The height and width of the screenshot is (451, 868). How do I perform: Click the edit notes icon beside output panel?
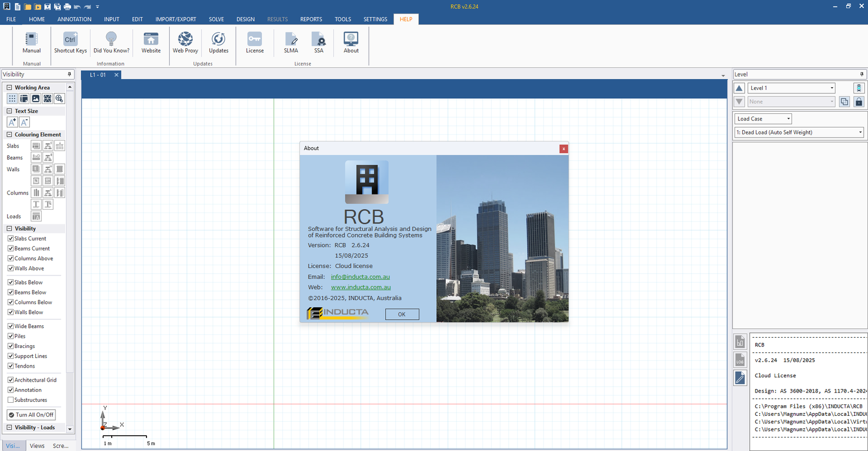click(x=740, y=378)
